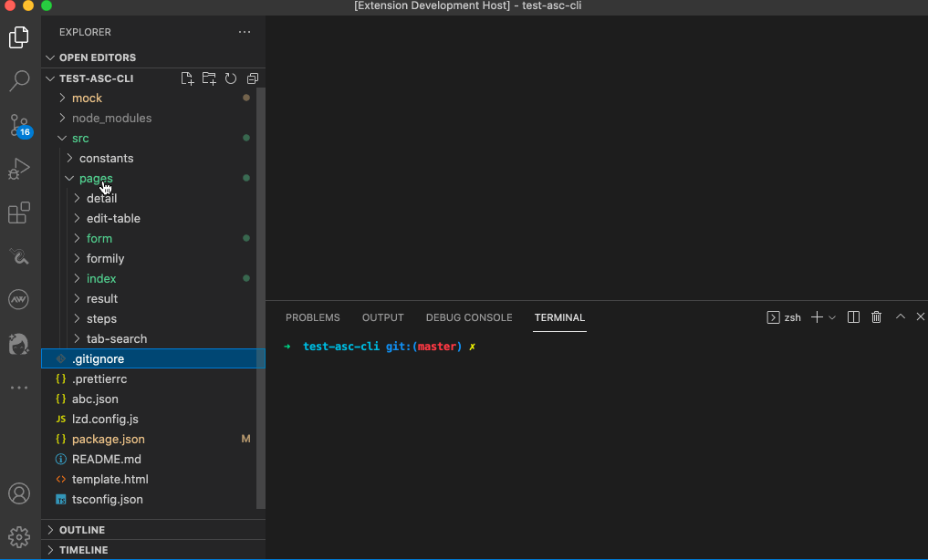The width and height of the screenshot is (928, 560).
Task: Refresh the Explorer tree
Action: coord(231,78)
